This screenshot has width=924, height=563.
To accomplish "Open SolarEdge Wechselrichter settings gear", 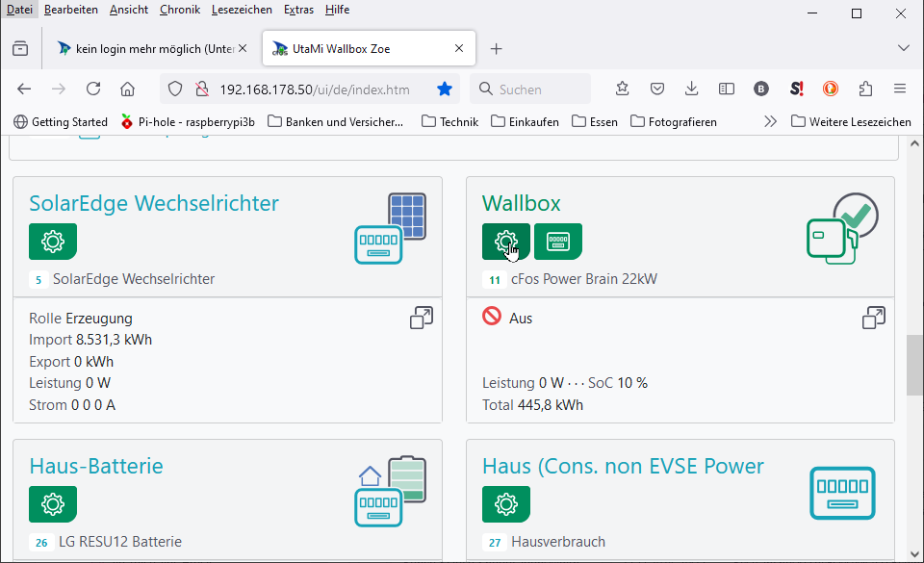I will tap(52, 242).
